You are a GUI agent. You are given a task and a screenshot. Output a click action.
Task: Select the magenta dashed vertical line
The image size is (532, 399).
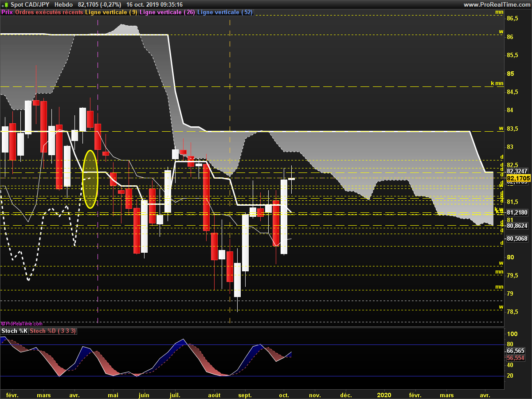coord(98,248)
